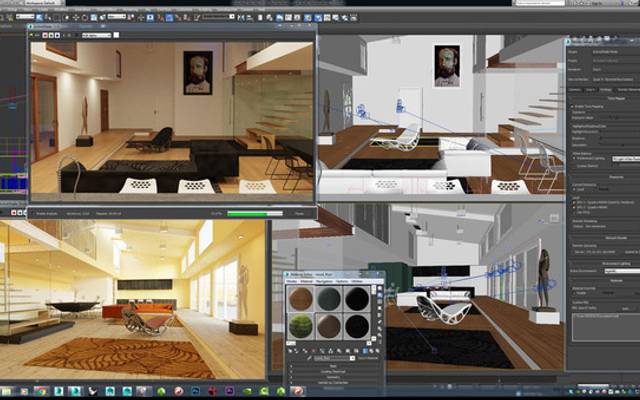Toggle sample Background in Material Editor
Screen dimensions: 640x400
(x=380, y=301)
